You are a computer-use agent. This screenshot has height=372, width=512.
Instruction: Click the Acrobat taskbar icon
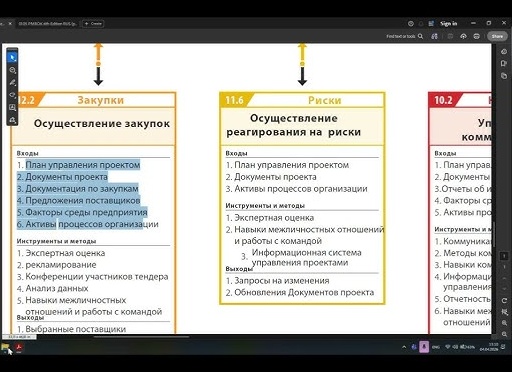(19, 347)
